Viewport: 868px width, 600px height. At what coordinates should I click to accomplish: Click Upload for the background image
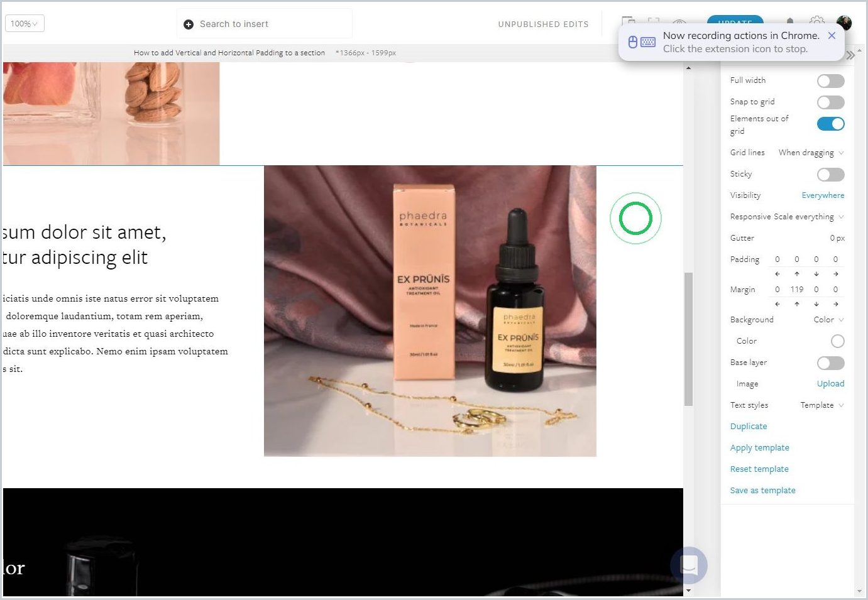tap(830, 384)
